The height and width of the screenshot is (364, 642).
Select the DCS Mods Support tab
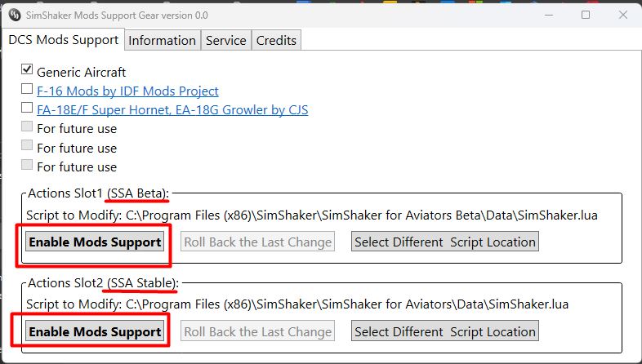(x=64, y=40)
